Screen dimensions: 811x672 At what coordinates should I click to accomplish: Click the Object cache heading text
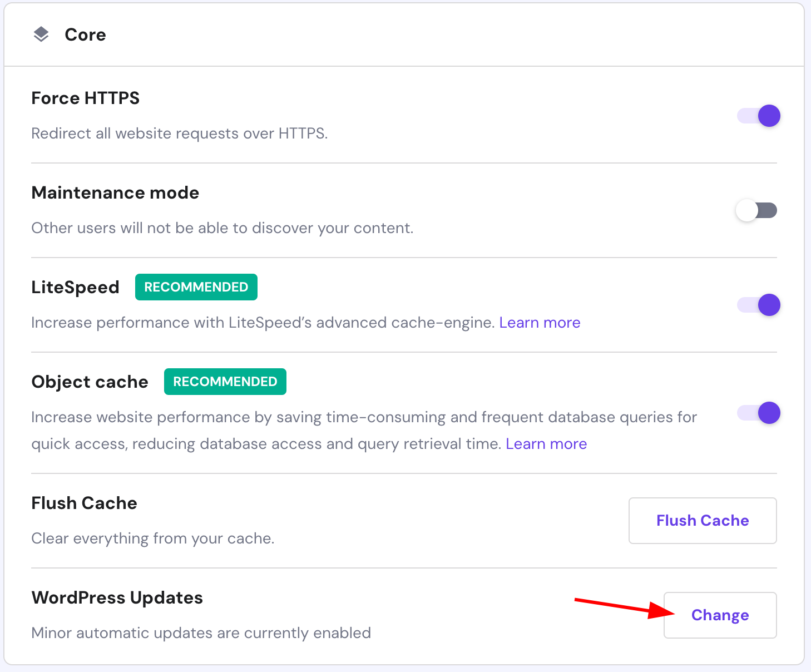pyautogui.click(x=90, y=382)
